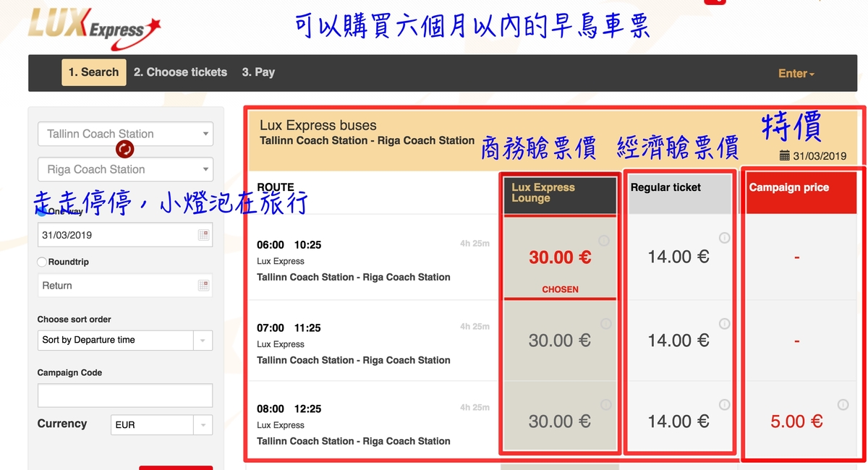Click info icon on 06:00 Regular ticket

click(724, 238)
